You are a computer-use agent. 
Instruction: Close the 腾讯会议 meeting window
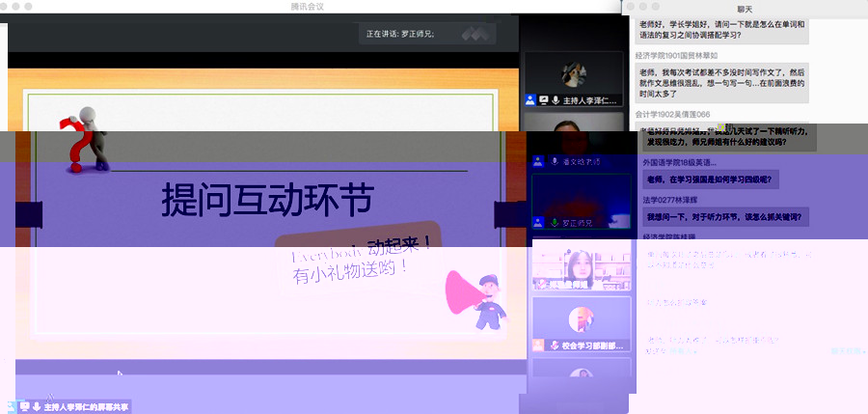tap(5, 6)
